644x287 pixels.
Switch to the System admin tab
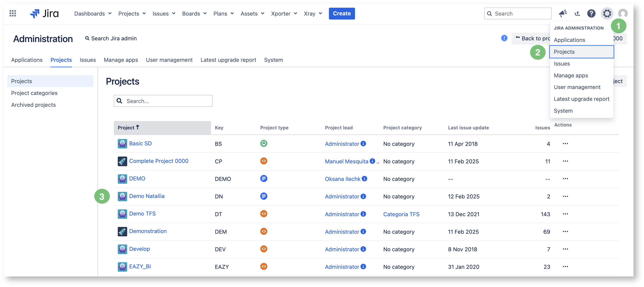click(x=273, y=60)
